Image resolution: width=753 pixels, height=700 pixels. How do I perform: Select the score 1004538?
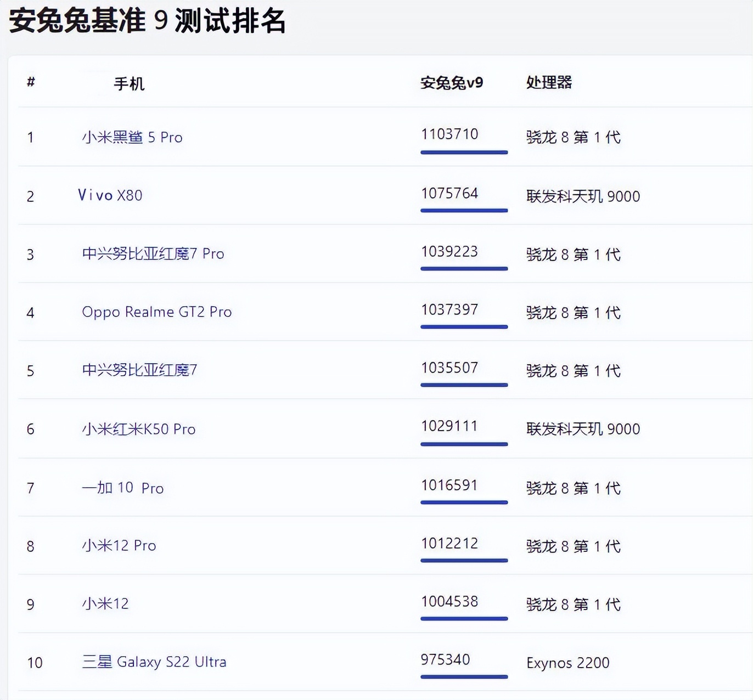(449, 601)
